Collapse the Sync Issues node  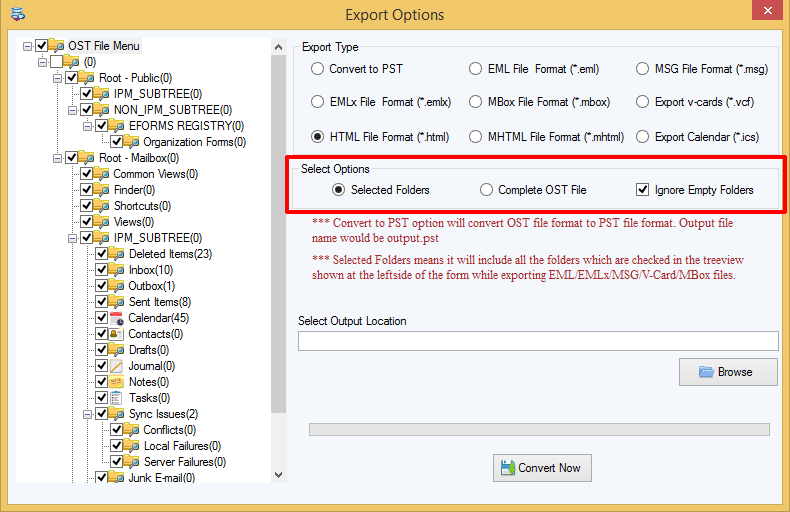click(x=87, y=414)
